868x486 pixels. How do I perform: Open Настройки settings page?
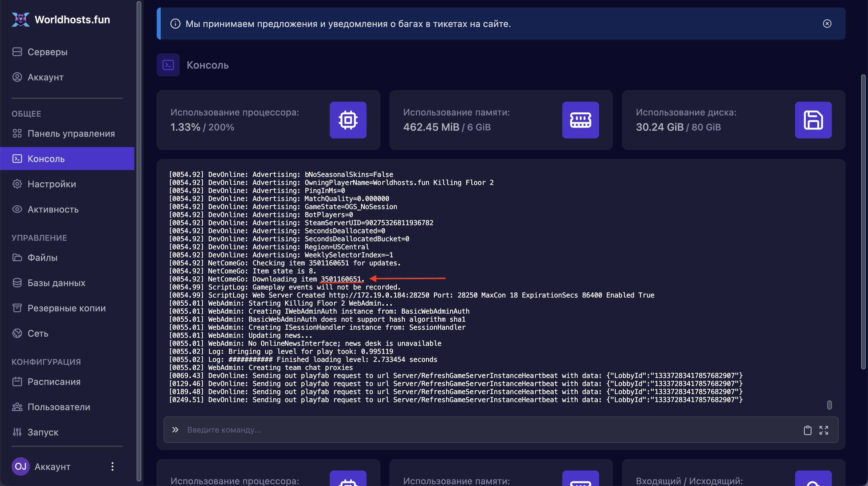pos(52,184)
